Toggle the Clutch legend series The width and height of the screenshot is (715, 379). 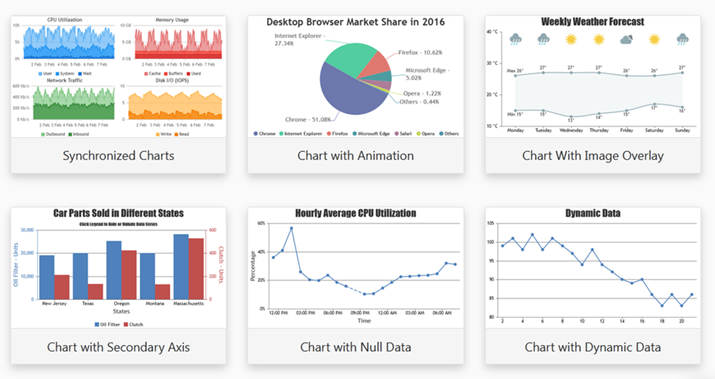134,324
